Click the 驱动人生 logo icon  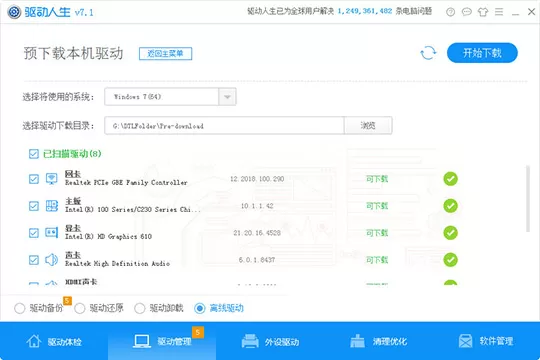(x=14, y=12)
